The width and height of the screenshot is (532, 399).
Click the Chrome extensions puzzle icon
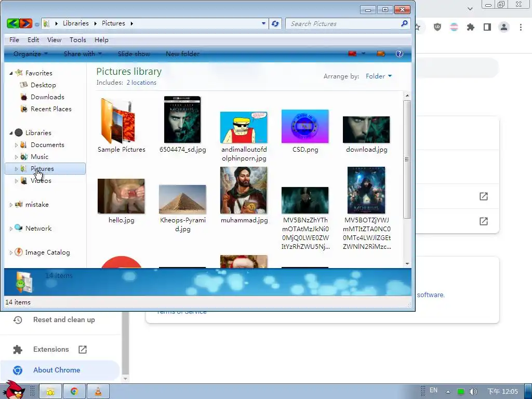[x=470, y=27]
